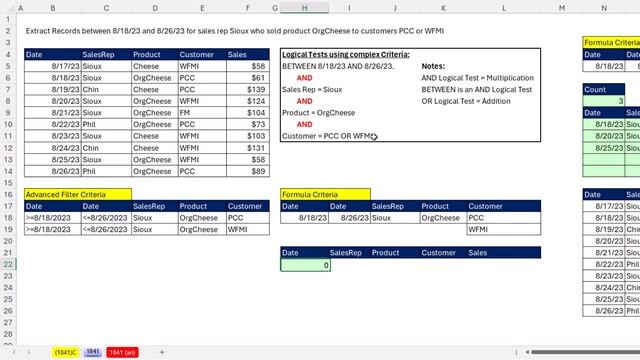The image size is (640, 360).
Task: Click the 'Formula Criteria' label in row 16
Action: point(325,195)
